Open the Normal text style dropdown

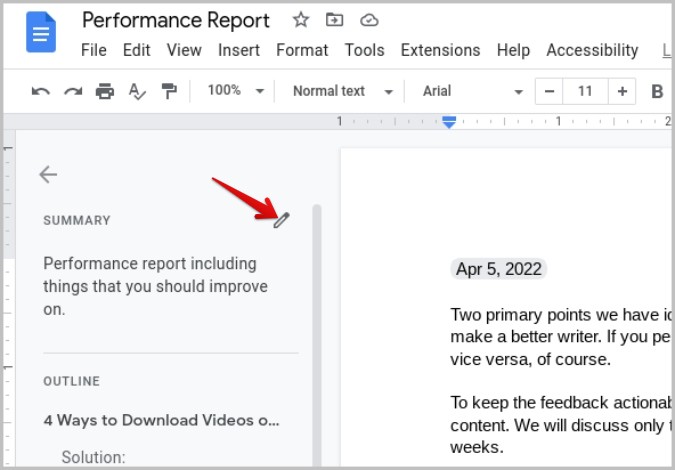tap(343, 91)
